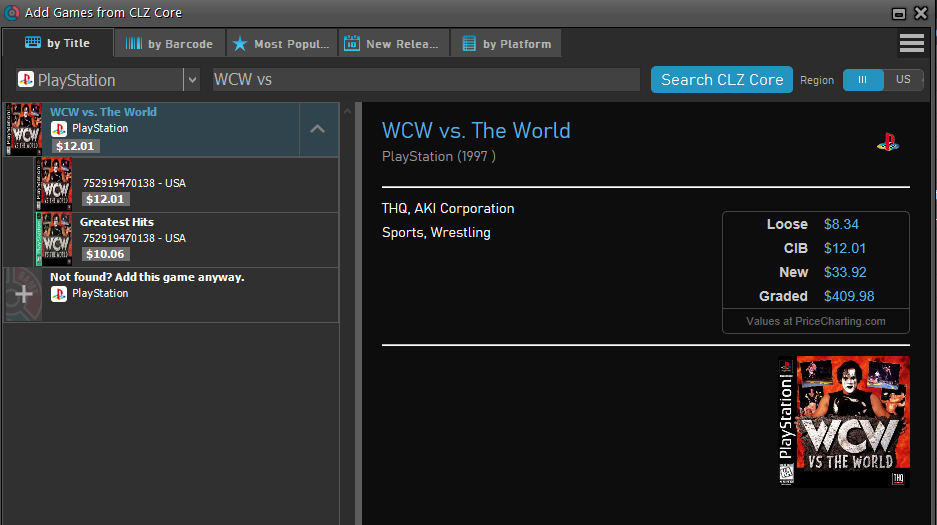Click the calendar icon on New Releases tab
This screenshot has height=525, width=937.
tap(352, 44)
